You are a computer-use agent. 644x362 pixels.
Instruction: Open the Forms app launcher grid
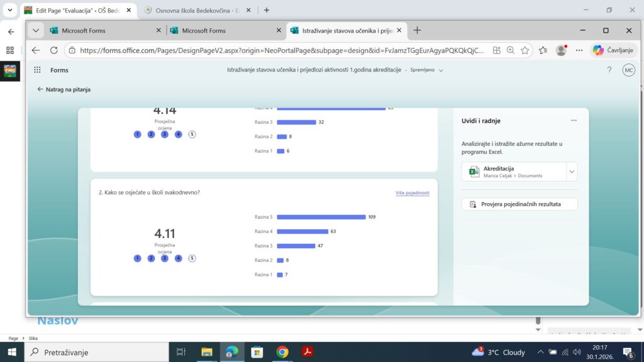[x=37, y=70]
